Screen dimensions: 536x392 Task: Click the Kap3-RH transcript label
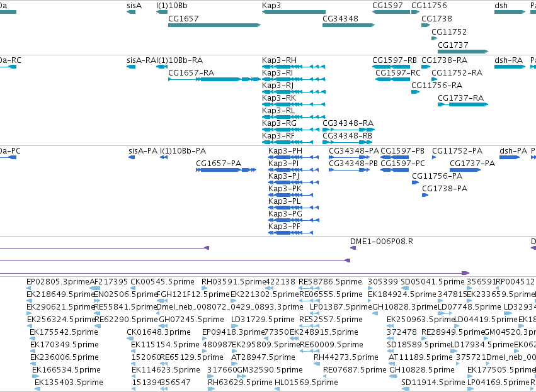(279, 60)
